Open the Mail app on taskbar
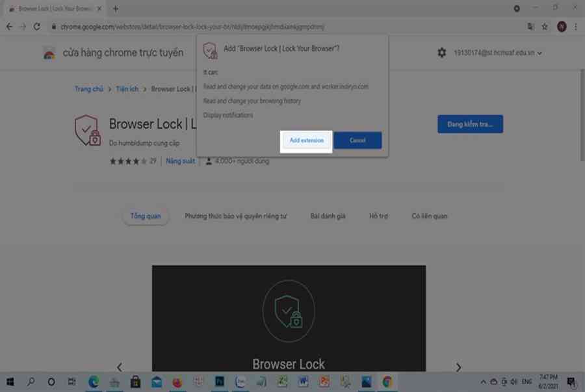The image size is (585, 392). (156, 382)
